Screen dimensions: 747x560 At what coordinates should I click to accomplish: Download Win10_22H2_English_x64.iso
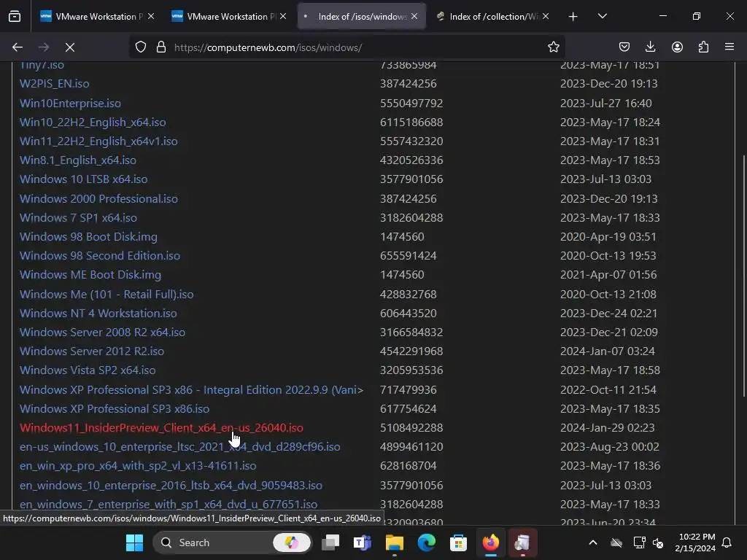tap(93, 122)
